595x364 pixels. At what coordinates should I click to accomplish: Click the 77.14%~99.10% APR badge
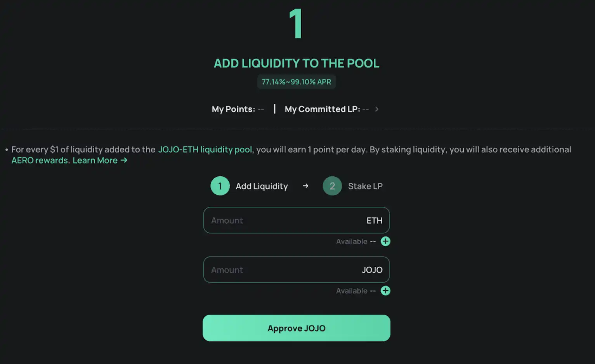pyautogui.click(x=296, y=82)
